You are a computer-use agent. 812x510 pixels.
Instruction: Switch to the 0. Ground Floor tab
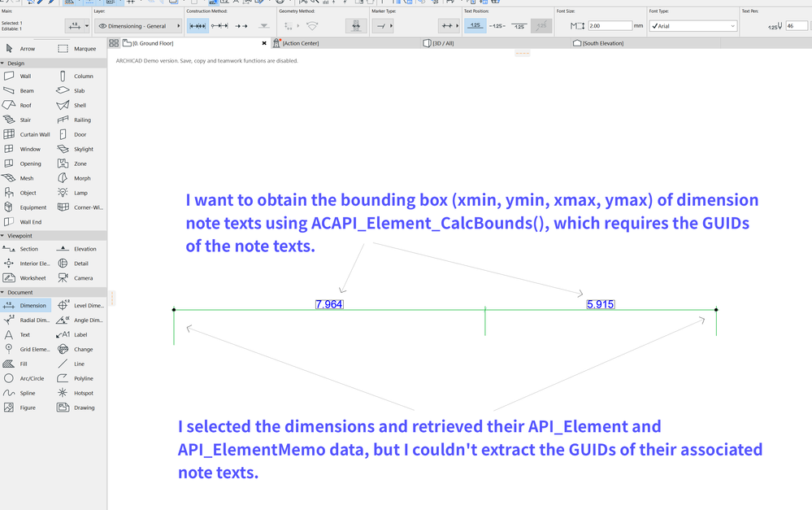(x=195, y=44)
